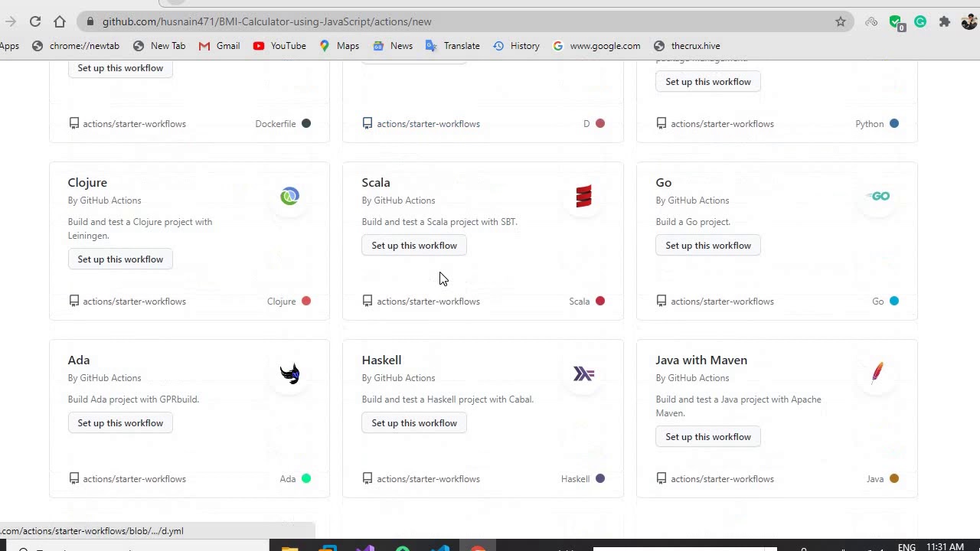Set up the Scala workflow
Image resolution: width=980 pixels, height=551 pixels.
pos(414,246)
